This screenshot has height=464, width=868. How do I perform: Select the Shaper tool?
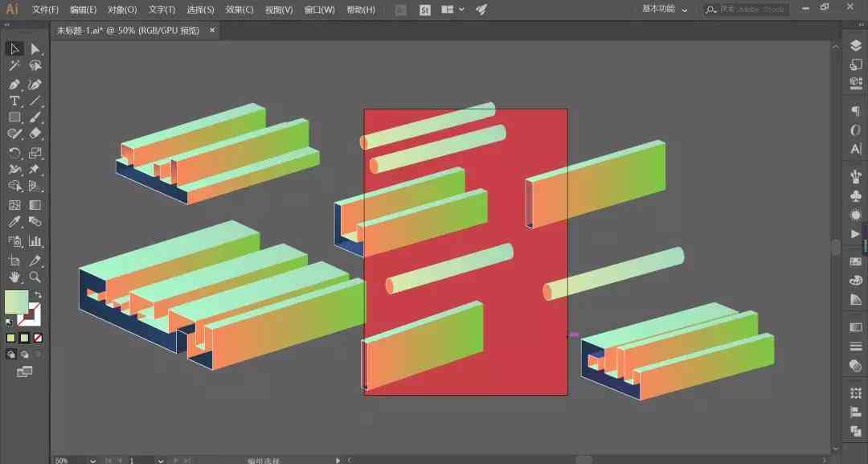[14, 133]
